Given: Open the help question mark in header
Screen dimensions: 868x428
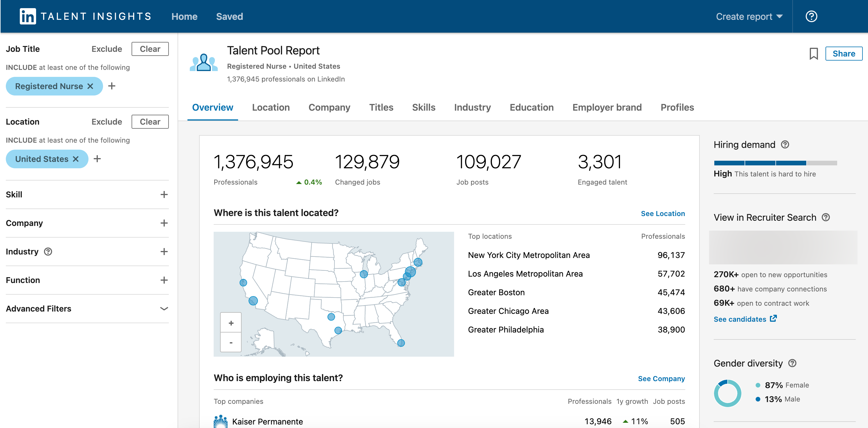Looking at the screenshot, I should point(811,16).
